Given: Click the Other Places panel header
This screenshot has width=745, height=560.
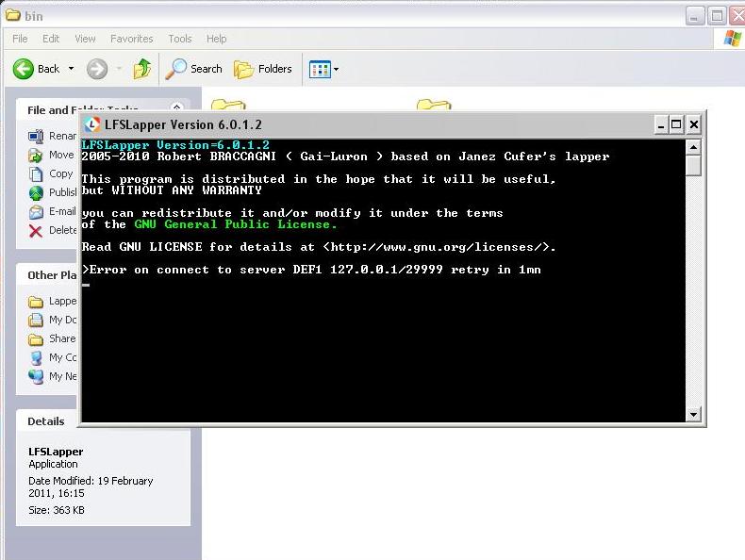Looking at the screenshot, I should [46, 275].
